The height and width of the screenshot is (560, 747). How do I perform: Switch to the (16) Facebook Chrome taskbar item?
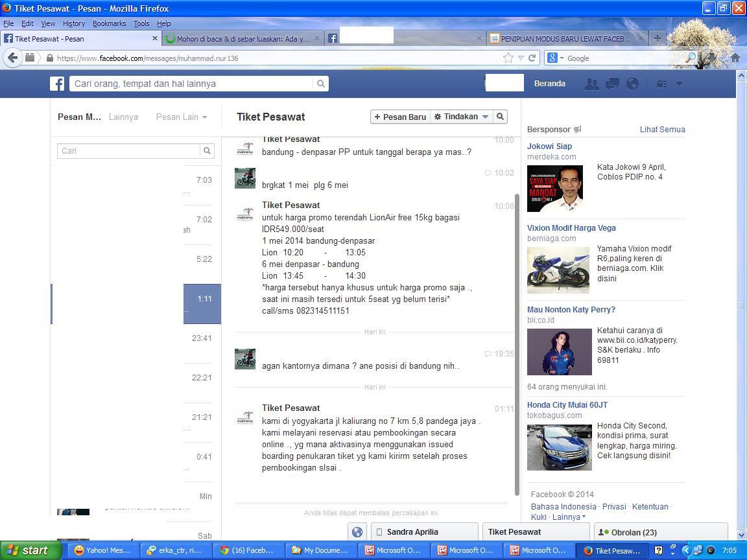(248, 550)
